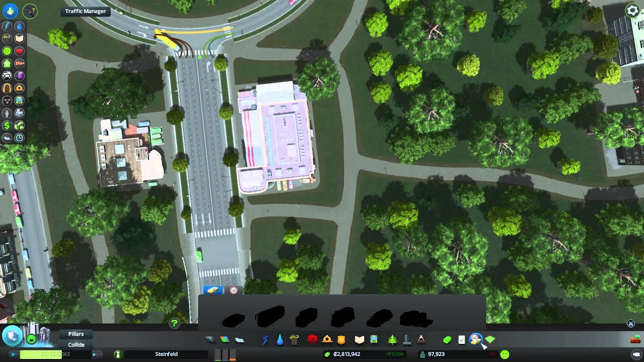Open the Unique Buildings build menu
The width and height of the screenshot is (644, 362).
[x=407, y=340]
